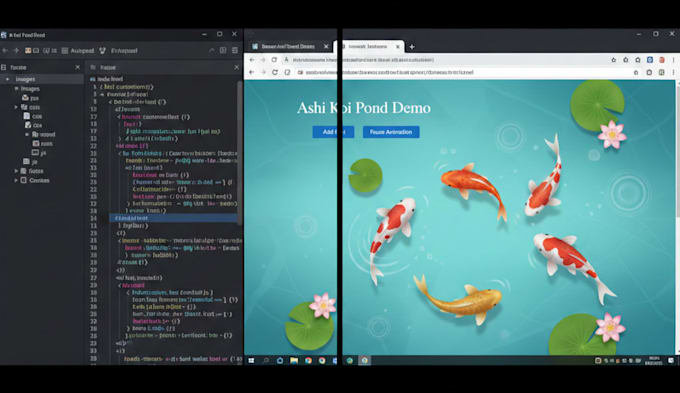Select the xom file in the sound folder
Screen dimensions: 680x393
(x=42, y=144)
